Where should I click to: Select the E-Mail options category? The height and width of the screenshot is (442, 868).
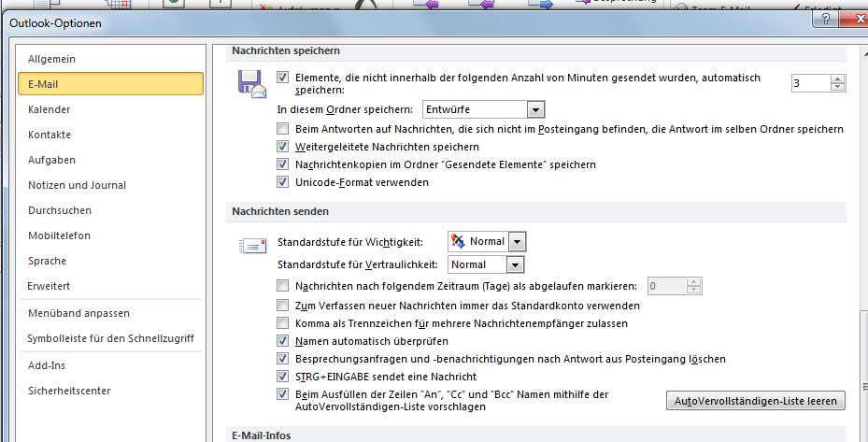(110, 84)
